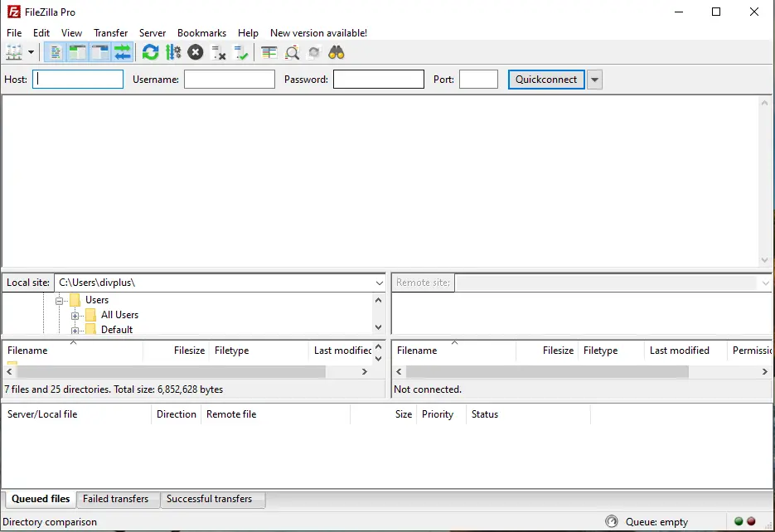775x532 pixels.
Task: Expand the All Users folder
Action: coord(74,315)
